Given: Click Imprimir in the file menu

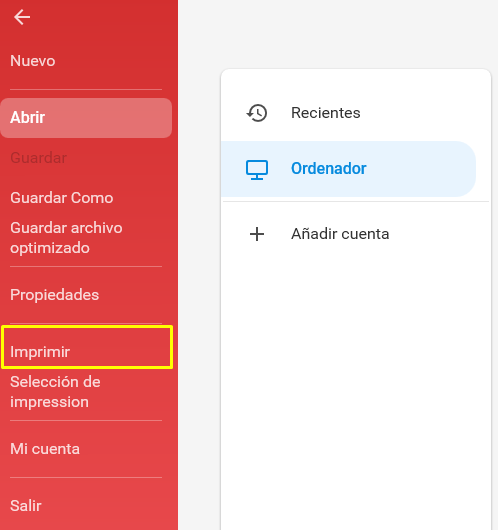Looking at the screenshot, I should pyautogui.click(x=40, y=352).
